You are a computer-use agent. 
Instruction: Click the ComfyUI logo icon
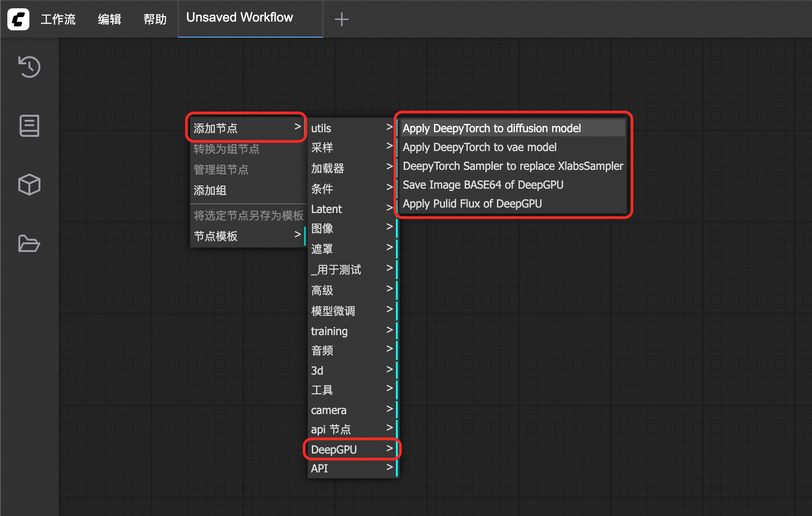pos(18,19)
